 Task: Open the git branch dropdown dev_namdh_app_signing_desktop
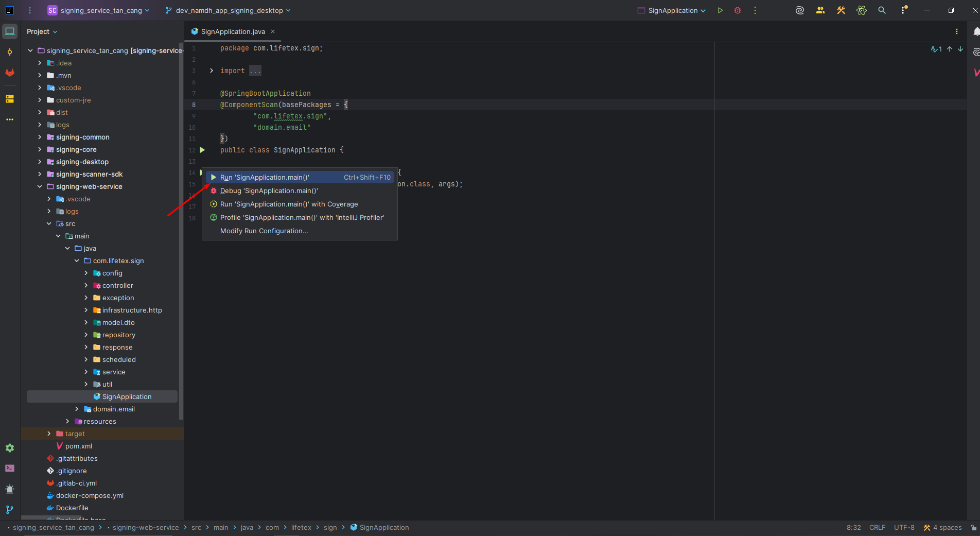point(228,10)
